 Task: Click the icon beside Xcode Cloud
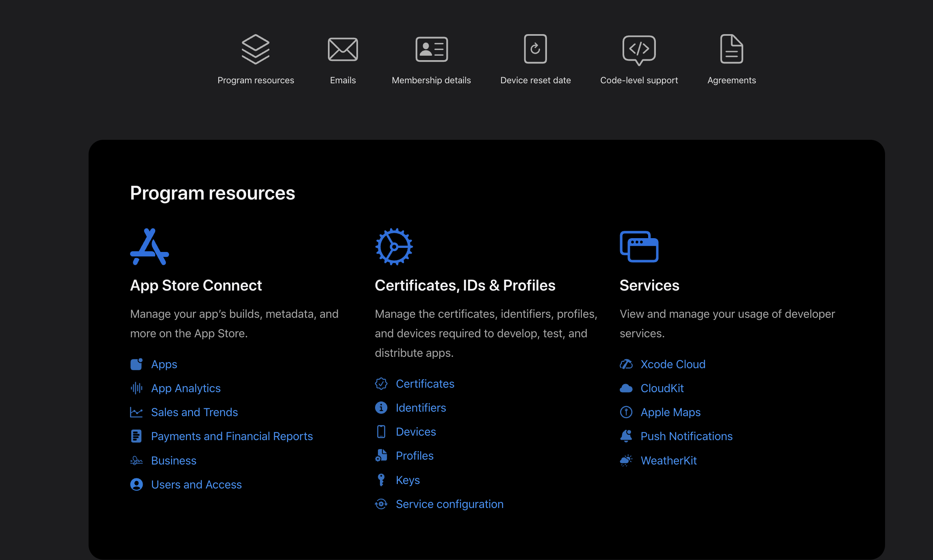tap(626, 364)
